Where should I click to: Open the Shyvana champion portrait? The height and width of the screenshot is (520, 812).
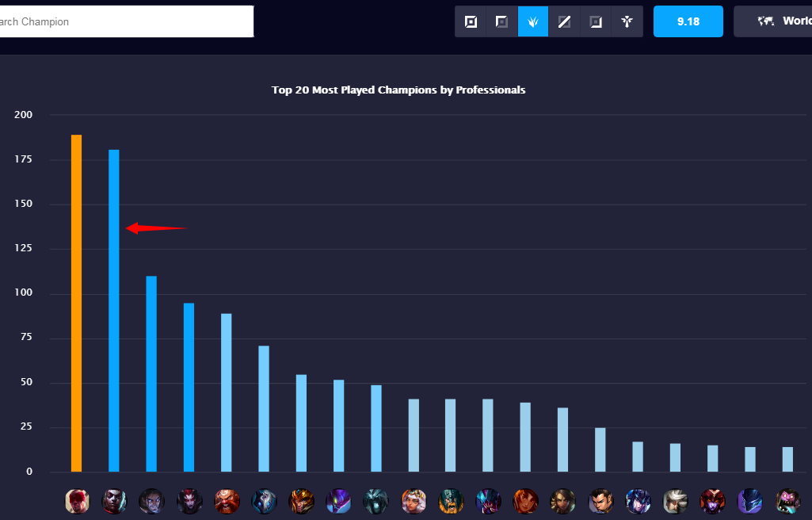[713, 501]
